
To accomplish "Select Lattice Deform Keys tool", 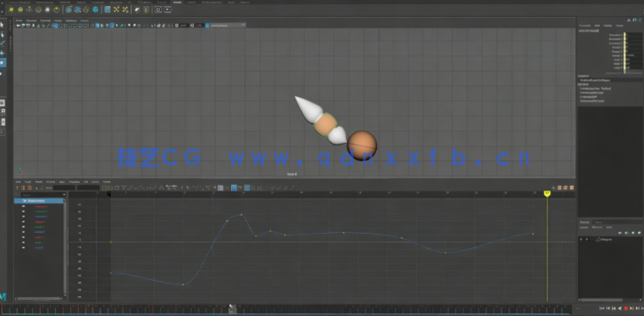I will pos(29,188).
